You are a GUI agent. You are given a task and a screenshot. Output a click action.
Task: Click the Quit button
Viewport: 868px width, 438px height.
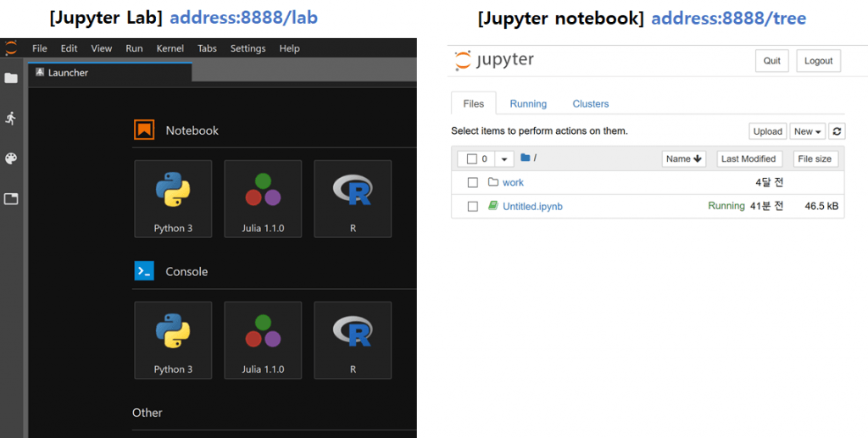coord(771,61)
